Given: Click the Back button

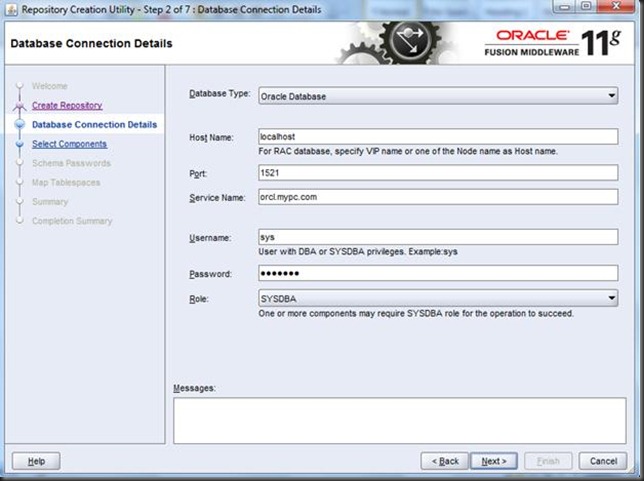Looking at the screenshot, I should click(x=445, y=461).
